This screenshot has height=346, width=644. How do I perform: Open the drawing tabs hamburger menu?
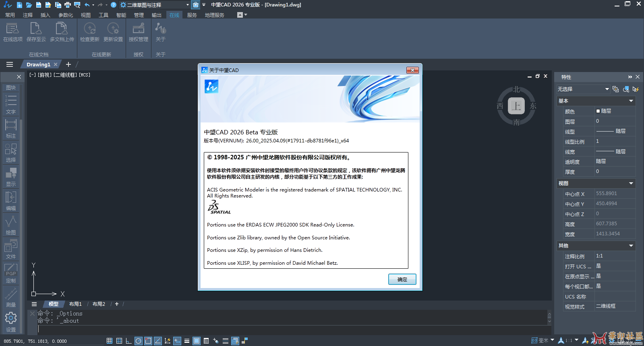coord(10,64)
